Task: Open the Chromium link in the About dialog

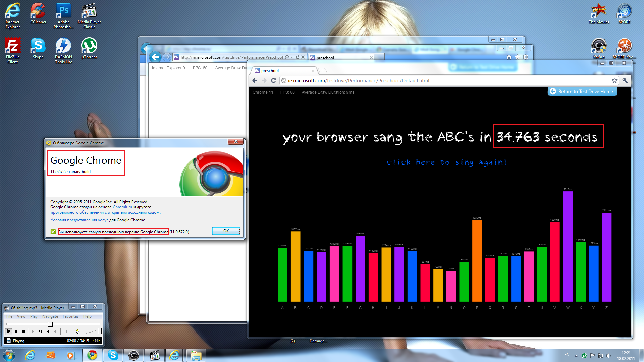Action: [122, 207]
